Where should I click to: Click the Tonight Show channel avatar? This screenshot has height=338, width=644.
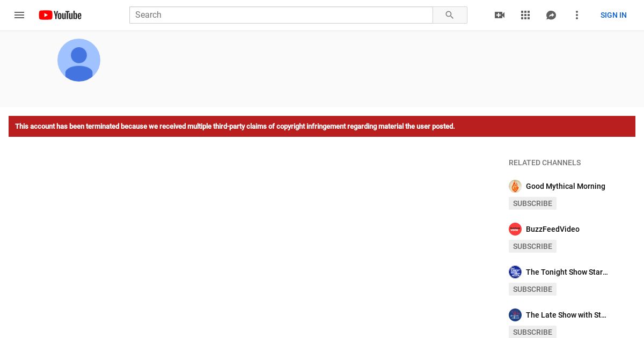(x=515, y=272)
